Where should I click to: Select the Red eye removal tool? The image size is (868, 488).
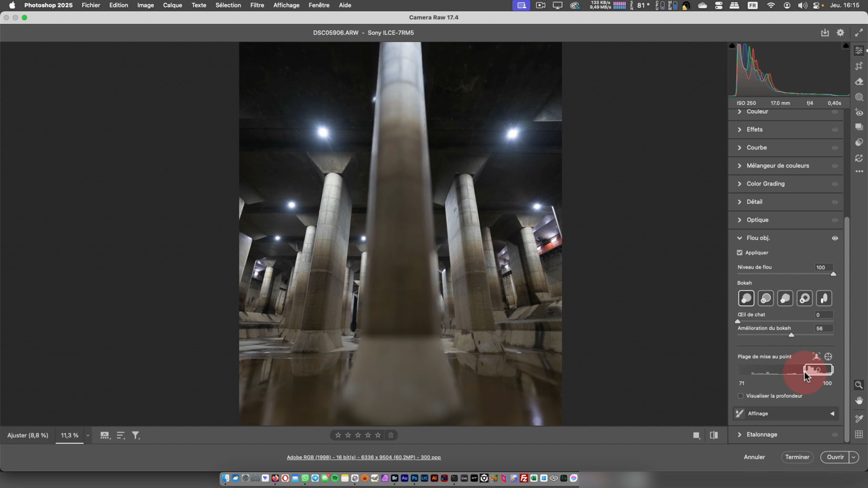pos(859,112)
